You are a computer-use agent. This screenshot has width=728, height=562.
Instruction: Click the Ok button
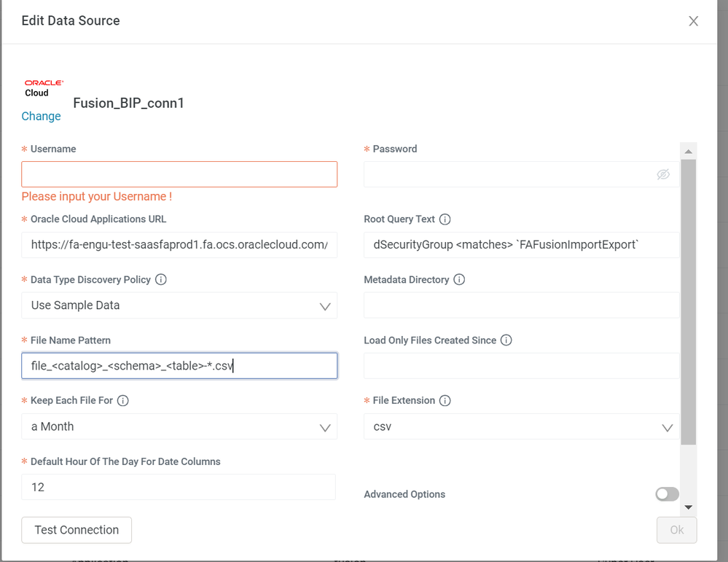point(676,530)
